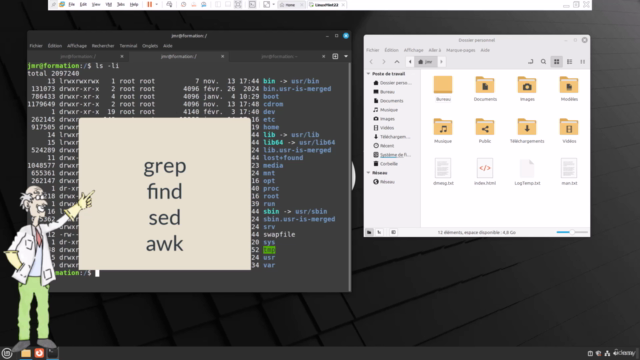Go forward in the file manager
The height and width of the screenshot is (360, 640).
pyautogui.click(x=384, y=62)
